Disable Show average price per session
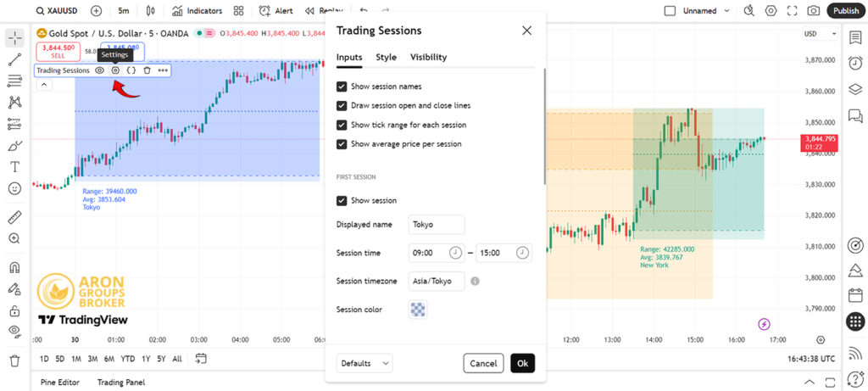The width and height of the screenshot is (868, 391). [342, 144]
